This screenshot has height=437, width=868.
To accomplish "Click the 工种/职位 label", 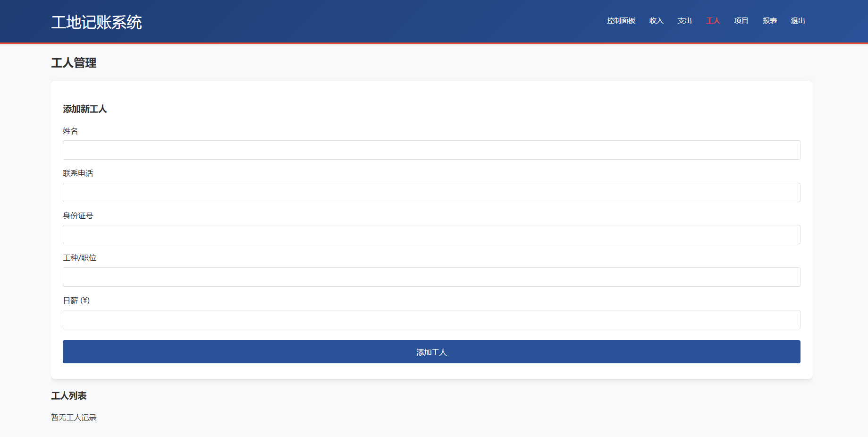I will pyautogui.click(x=79, y=258).
